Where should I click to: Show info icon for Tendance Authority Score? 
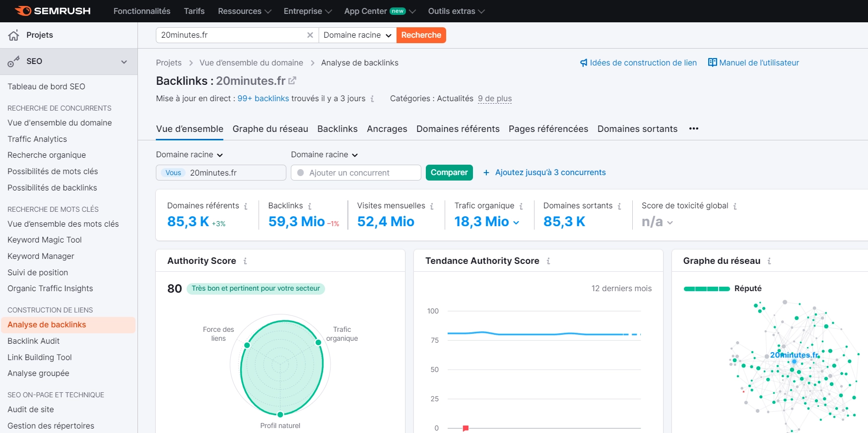coord(548,261)
